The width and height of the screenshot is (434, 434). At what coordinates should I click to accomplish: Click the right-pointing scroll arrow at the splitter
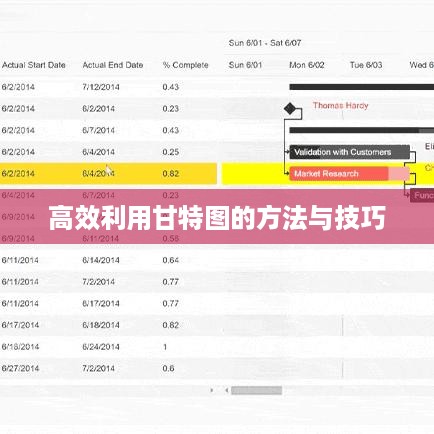[212, 390]
